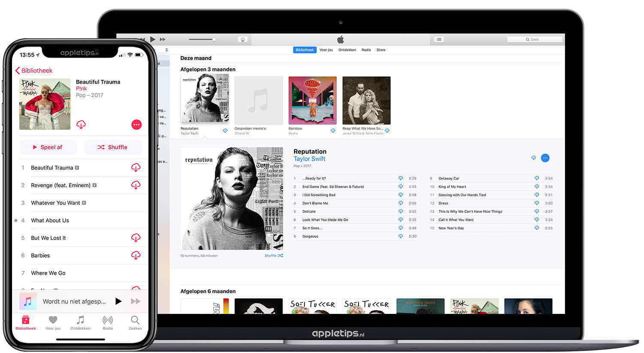The height and width of the screenshot is (353, 644).
Task: Download King of My Heart via cloud
Action: tap(537, 186)
